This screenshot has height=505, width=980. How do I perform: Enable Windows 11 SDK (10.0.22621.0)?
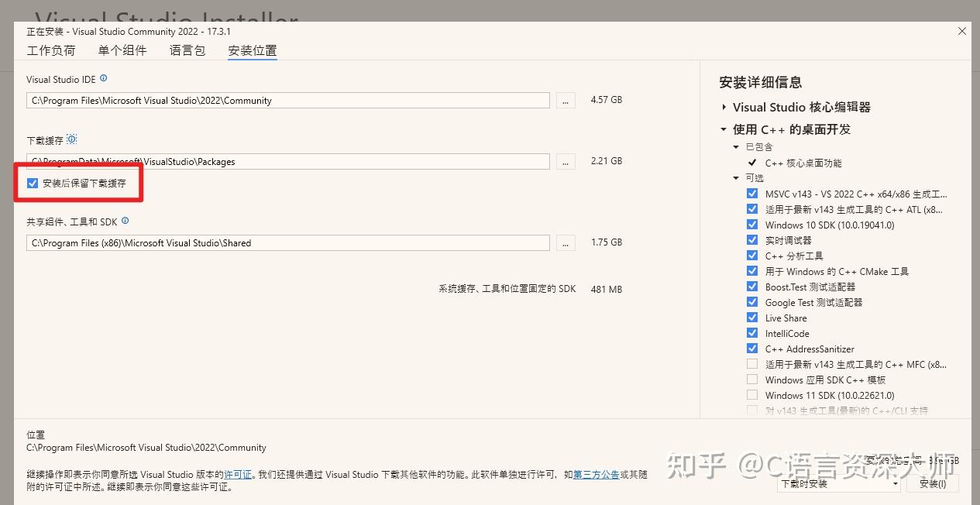tap(751, 395)
